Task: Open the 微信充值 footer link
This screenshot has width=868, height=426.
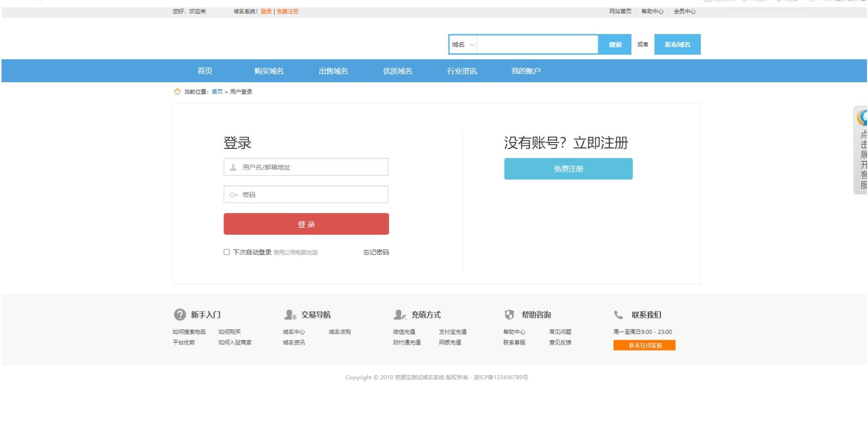Action: 404,332
